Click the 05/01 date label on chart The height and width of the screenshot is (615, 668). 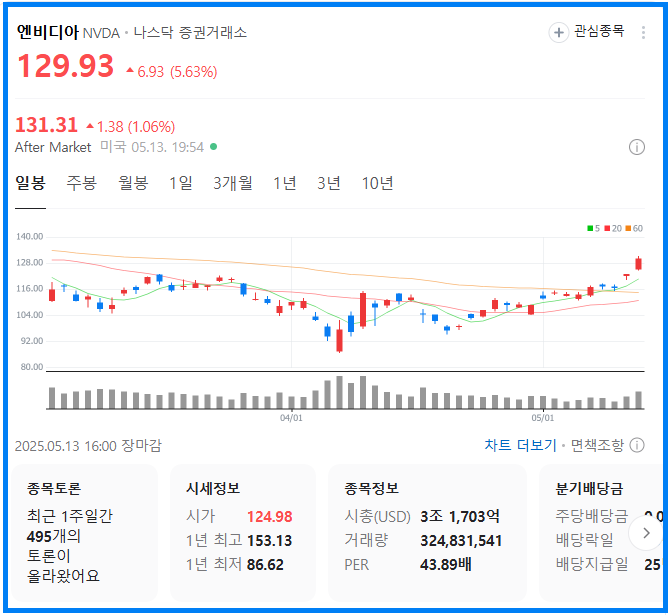543,418
